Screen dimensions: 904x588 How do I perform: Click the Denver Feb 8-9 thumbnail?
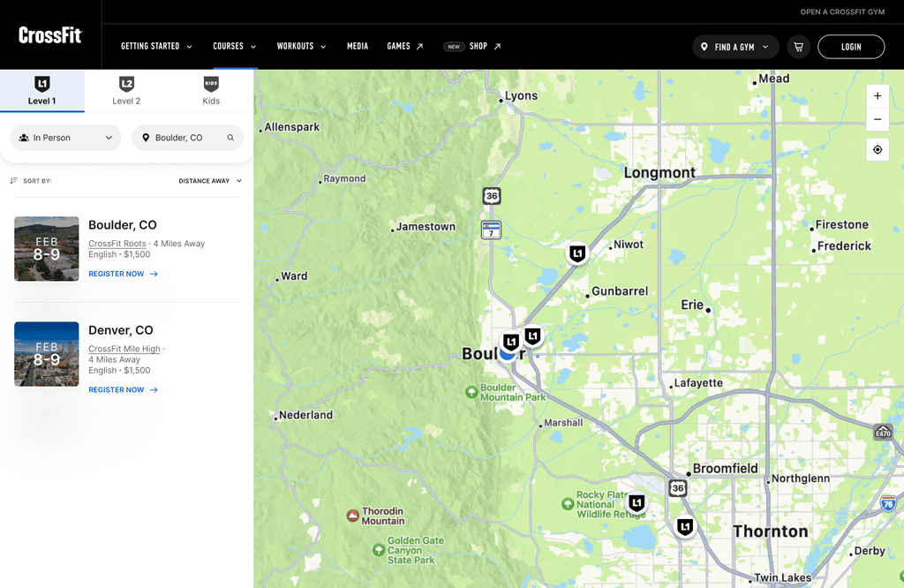[x=47, y=354]
